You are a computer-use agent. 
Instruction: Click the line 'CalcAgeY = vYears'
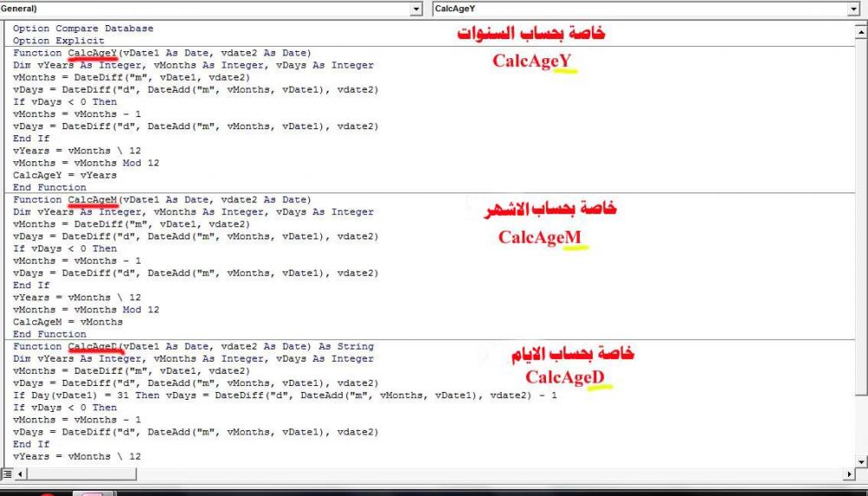[x=65, y=175]
